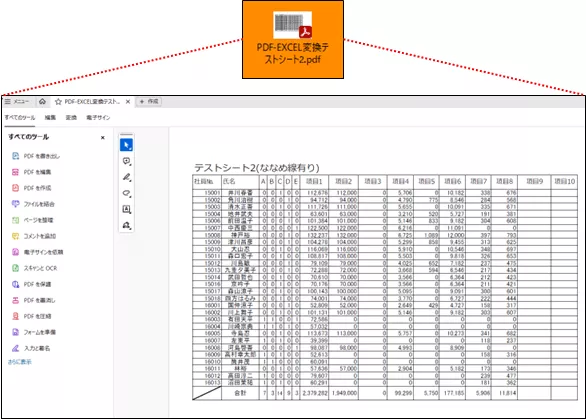Click the total cell 1,949,000
This screenshot has width=586, height=419.
click(344, 393)
